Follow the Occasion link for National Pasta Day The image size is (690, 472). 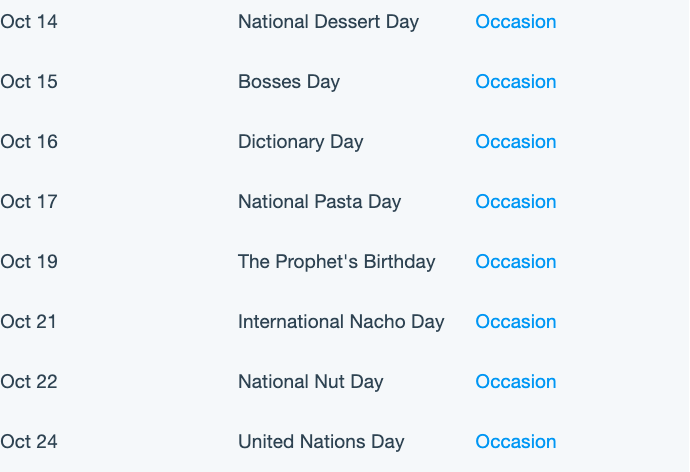(x=516, y=201)
